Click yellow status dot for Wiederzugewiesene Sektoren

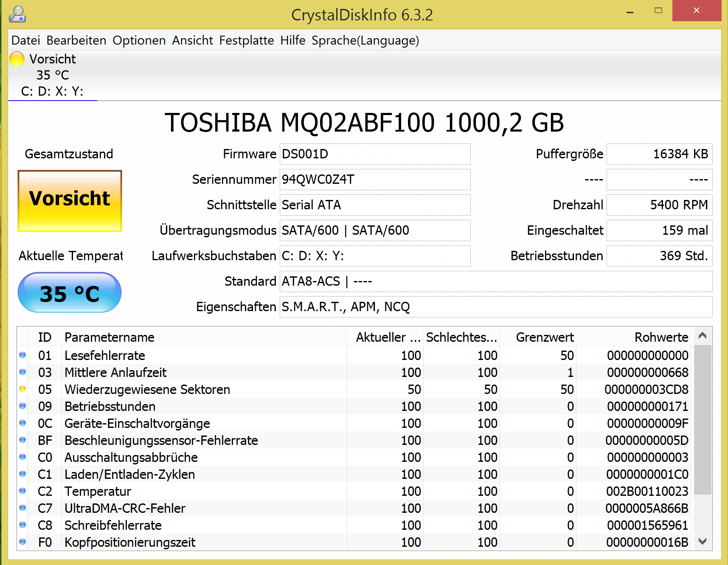pos(22,389)
